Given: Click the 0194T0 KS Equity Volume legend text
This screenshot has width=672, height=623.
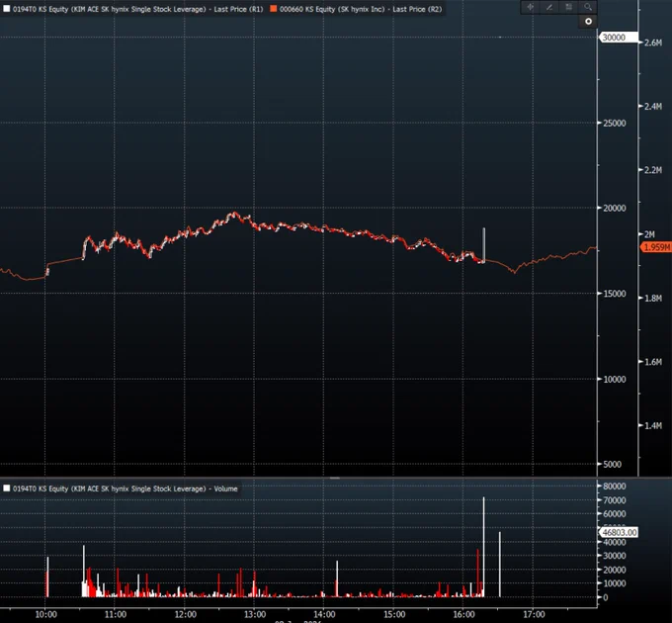Looking at the screenshot, I should 125,489.
